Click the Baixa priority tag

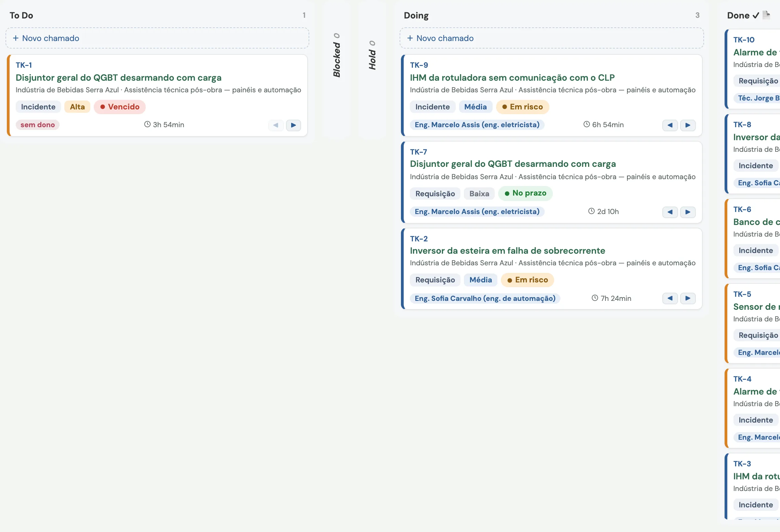pos(479,194)
